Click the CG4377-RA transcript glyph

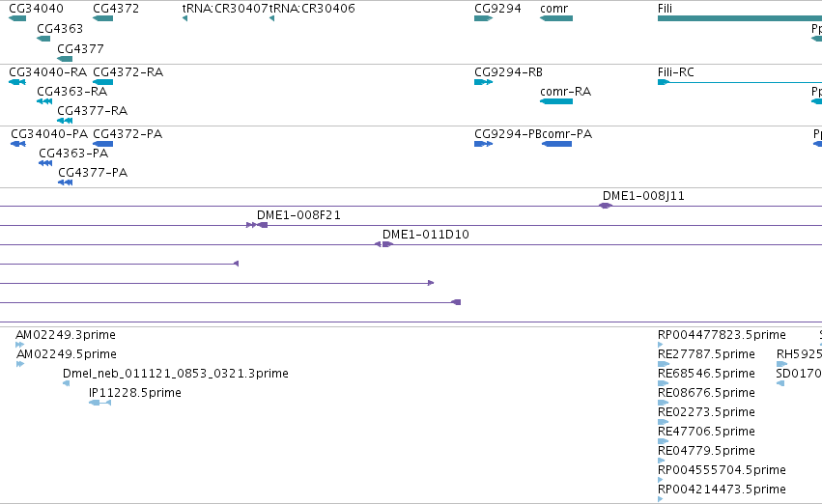click(x=65, y=121)
